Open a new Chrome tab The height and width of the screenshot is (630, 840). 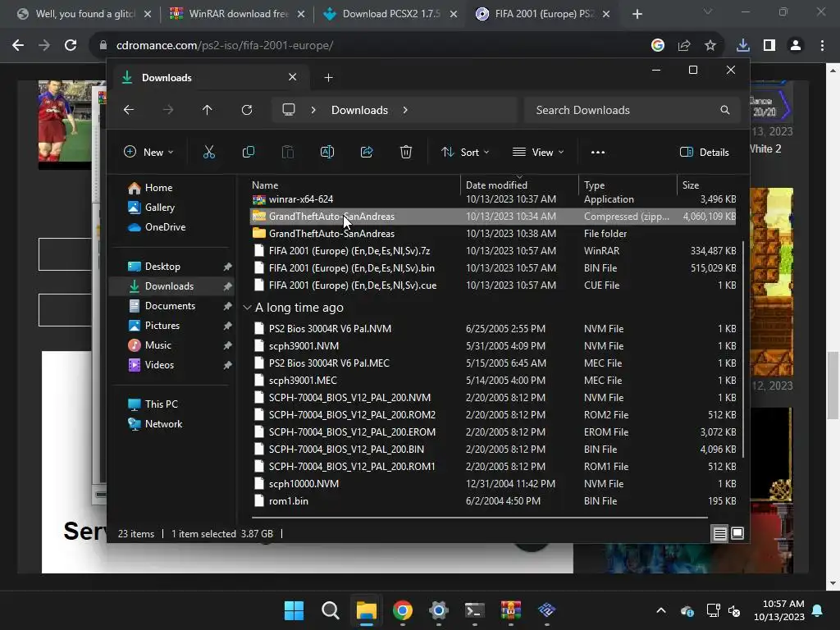click(x=637, y=14)
